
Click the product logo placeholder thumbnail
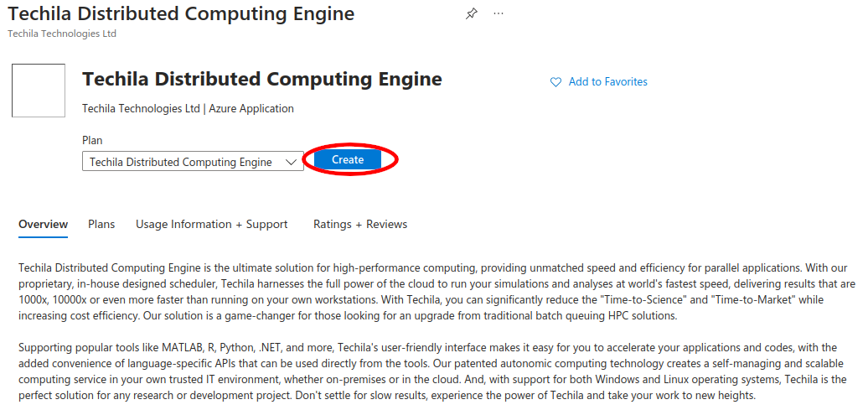click(39, 91)
